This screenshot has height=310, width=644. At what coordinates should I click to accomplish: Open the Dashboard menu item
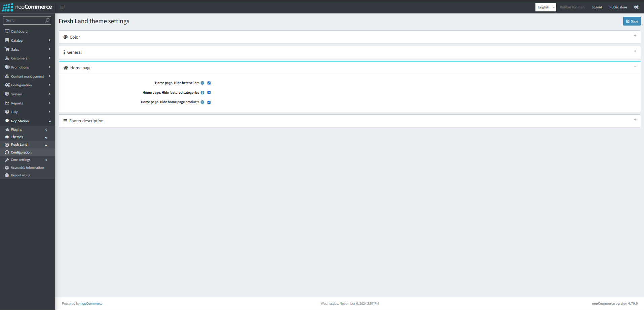pos(28,31)
